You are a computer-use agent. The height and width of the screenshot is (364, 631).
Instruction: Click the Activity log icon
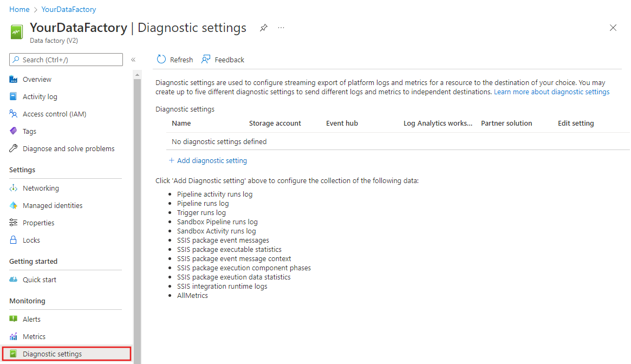point(14,97)
